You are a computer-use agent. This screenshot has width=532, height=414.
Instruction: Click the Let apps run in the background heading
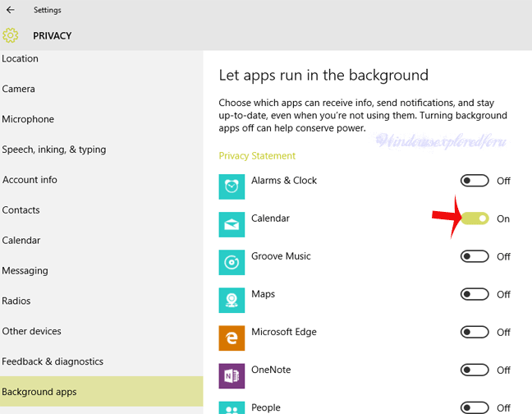323,76
